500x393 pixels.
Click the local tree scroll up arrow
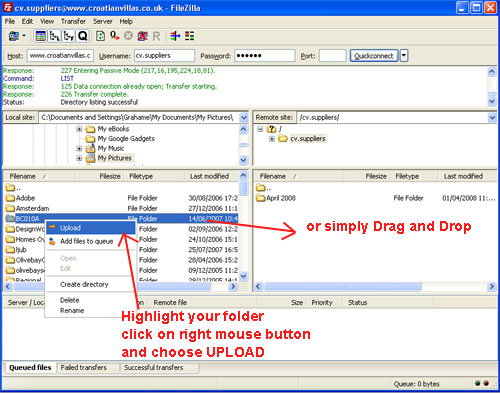click(244, 129)
